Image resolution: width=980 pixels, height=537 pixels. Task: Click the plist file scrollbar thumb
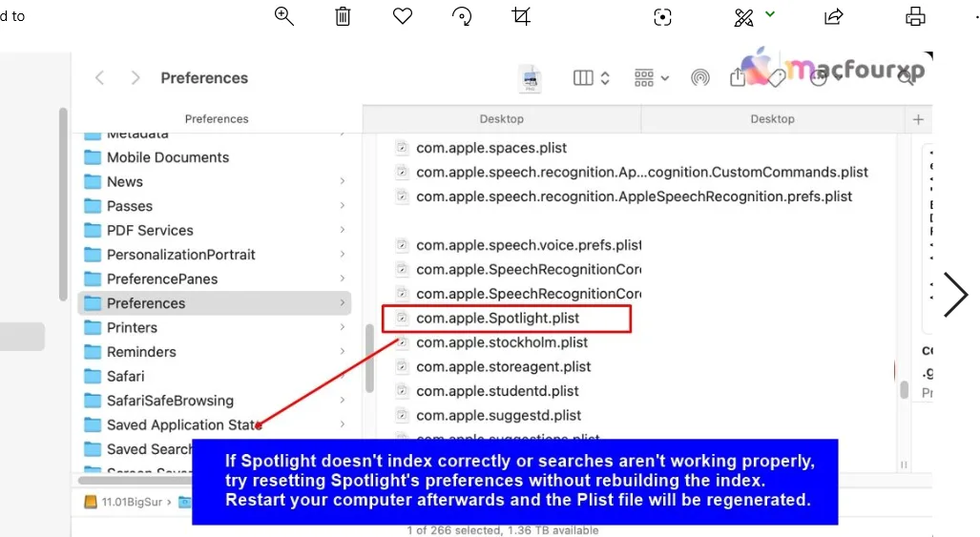click(904, 390)
